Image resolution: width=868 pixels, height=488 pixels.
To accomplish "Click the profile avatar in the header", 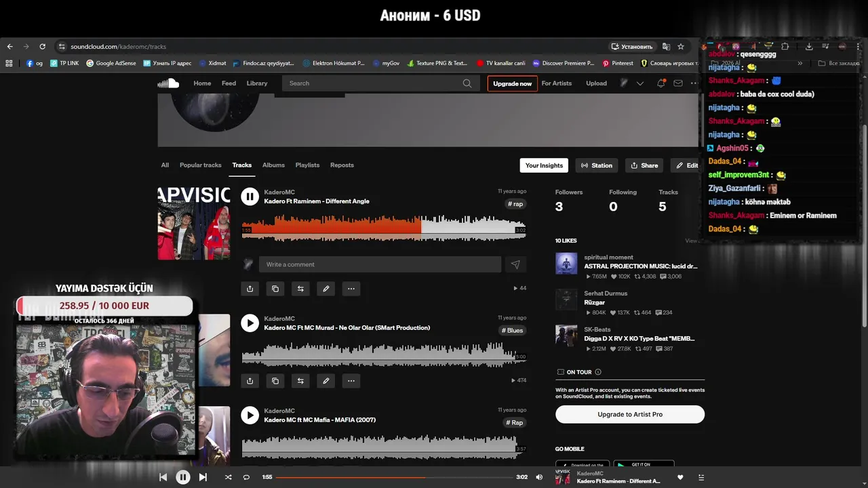I will [x=624, y=83].
